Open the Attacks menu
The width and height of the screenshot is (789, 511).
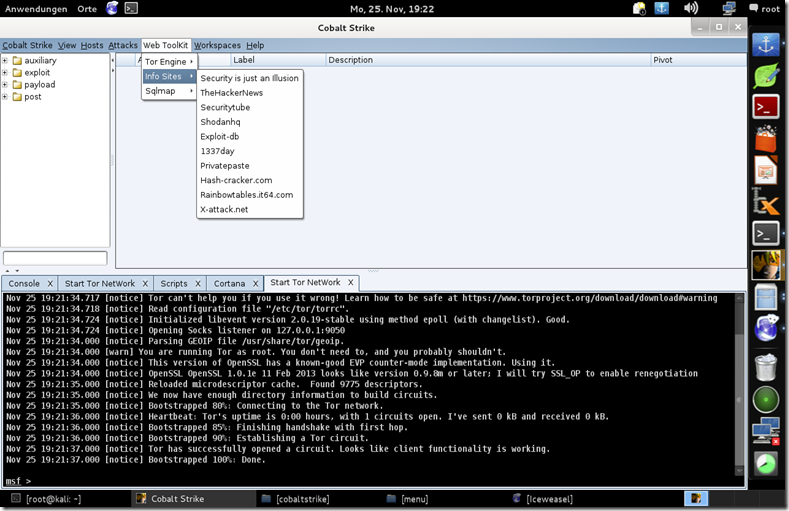[123, 45]
